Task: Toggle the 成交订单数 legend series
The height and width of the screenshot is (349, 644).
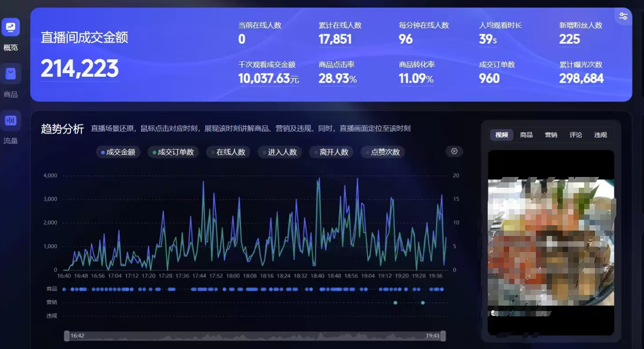Action: tap(173, 152)
